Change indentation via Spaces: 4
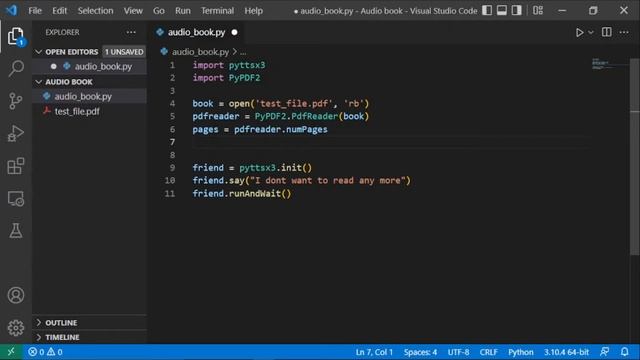 [x=420, y=352]
